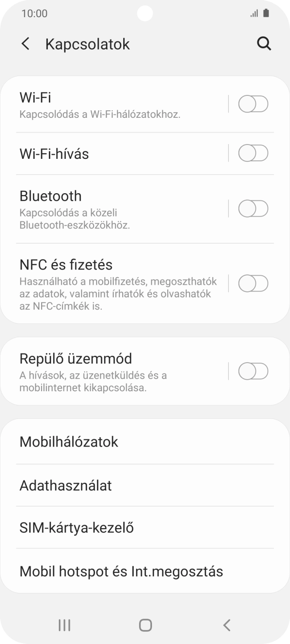Open Adathasználat settings

pyautogui.click(x=65, y=486)
